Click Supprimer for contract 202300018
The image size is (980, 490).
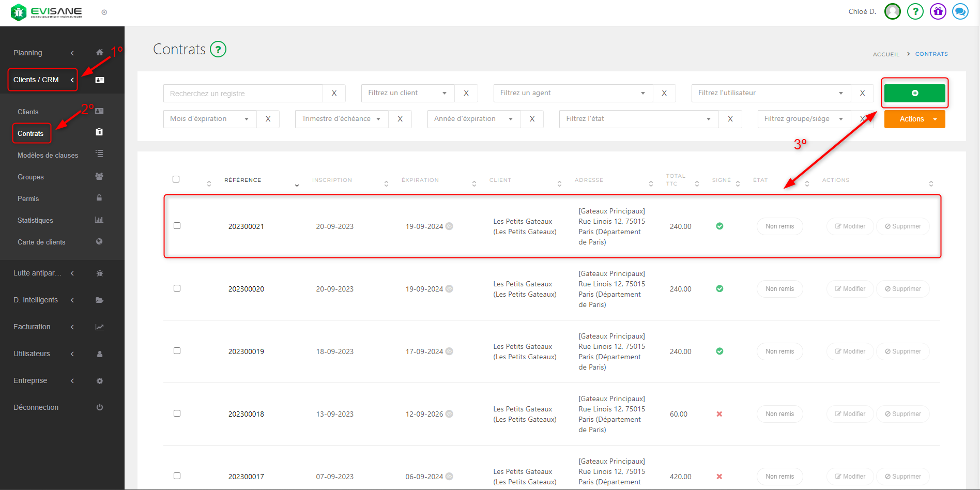pyautogui.click(x=902, y=414)
